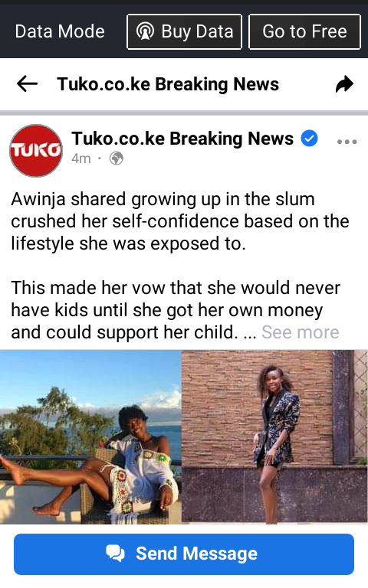Click the signal icon in Buy Data

(146, 31)
